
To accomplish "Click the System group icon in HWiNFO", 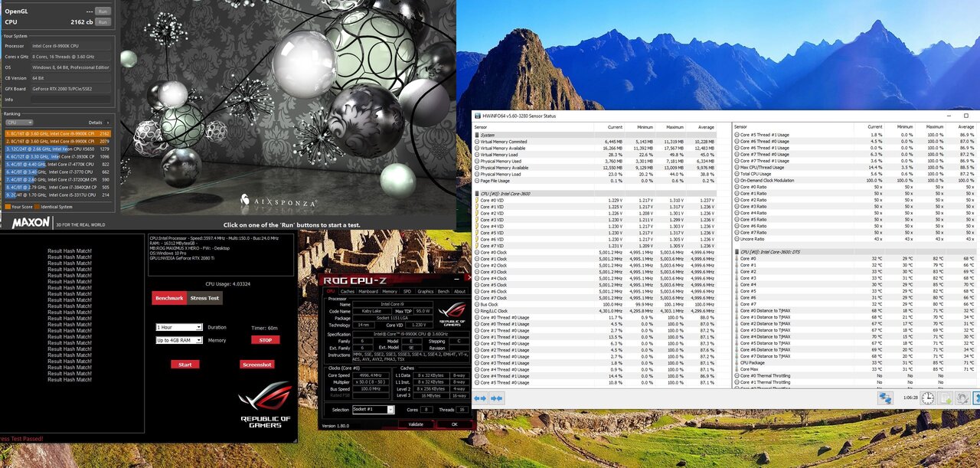I will click(477, 135).
